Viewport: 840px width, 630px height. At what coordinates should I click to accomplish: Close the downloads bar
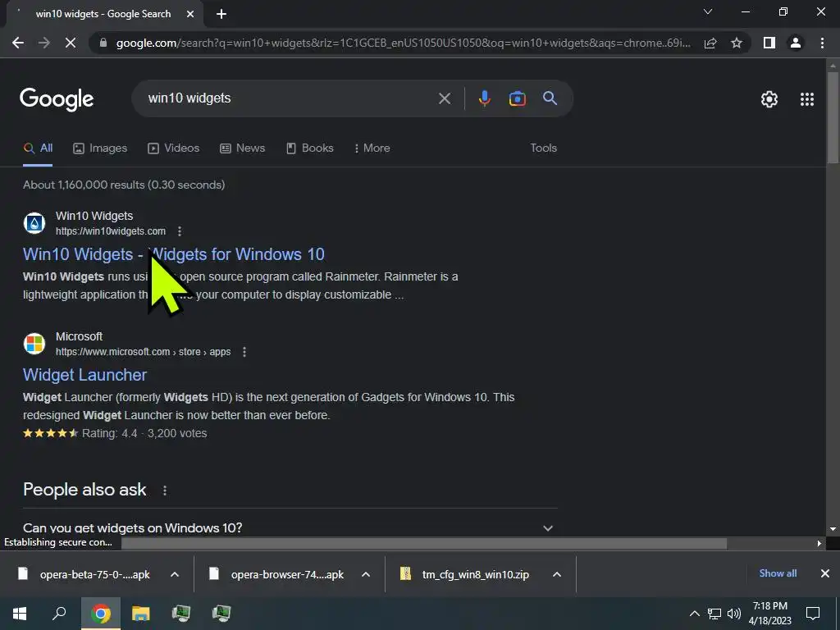pyautogui.click(x=825, y=573)
